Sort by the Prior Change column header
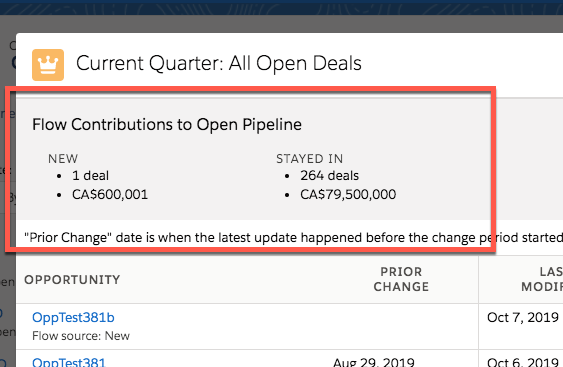Viewport: 563px width, 367px height. (x=401, y=279)
